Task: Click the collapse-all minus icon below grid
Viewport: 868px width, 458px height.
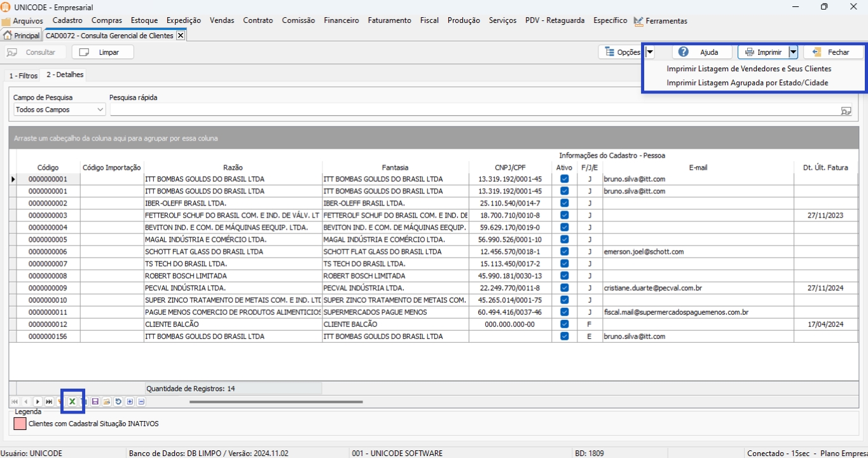Action: point(141,402)
